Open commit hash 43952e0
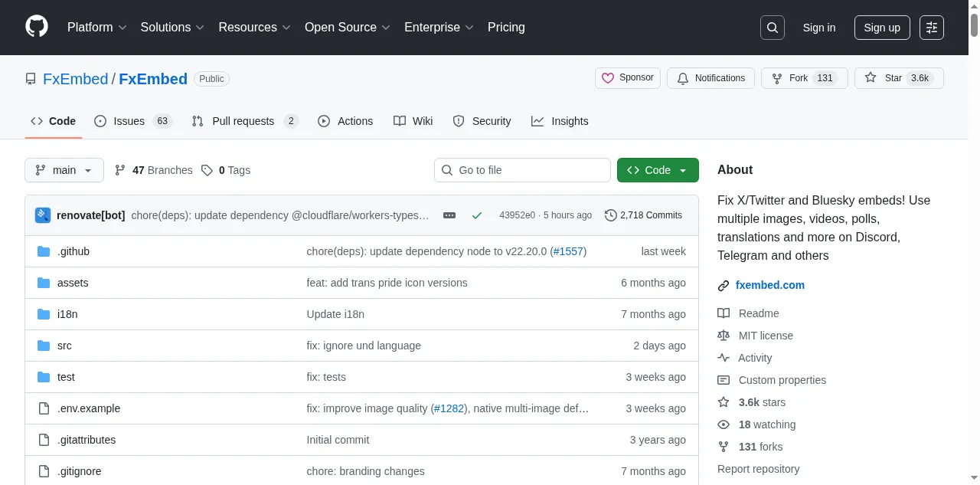The image size is (980, 485). click(518, 215)
